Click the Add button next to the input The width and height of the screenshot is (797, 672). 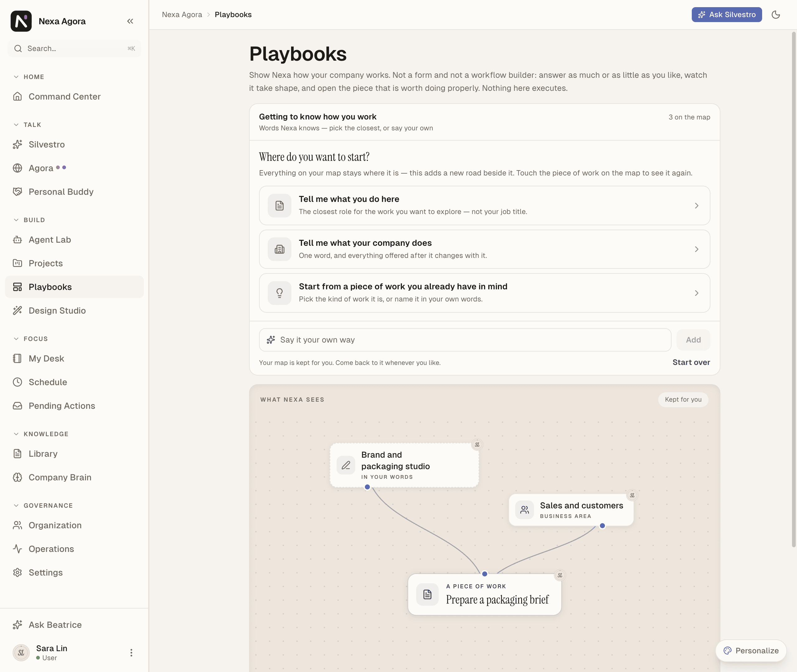click(x=693, y=340)
